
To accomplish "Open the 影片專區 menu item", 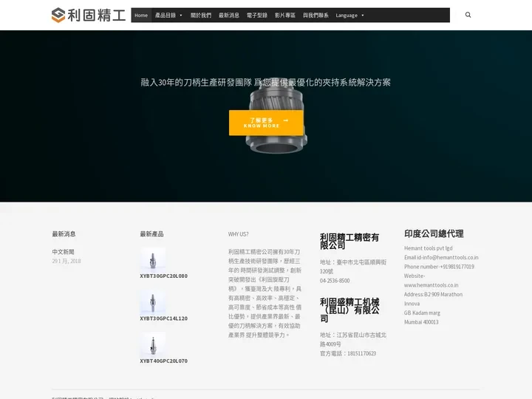I will coord(285,16).
